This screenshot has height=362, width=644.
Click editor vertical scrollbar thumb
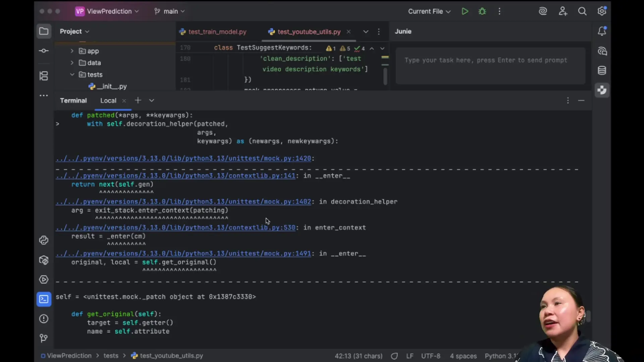(x=385, y=76)
